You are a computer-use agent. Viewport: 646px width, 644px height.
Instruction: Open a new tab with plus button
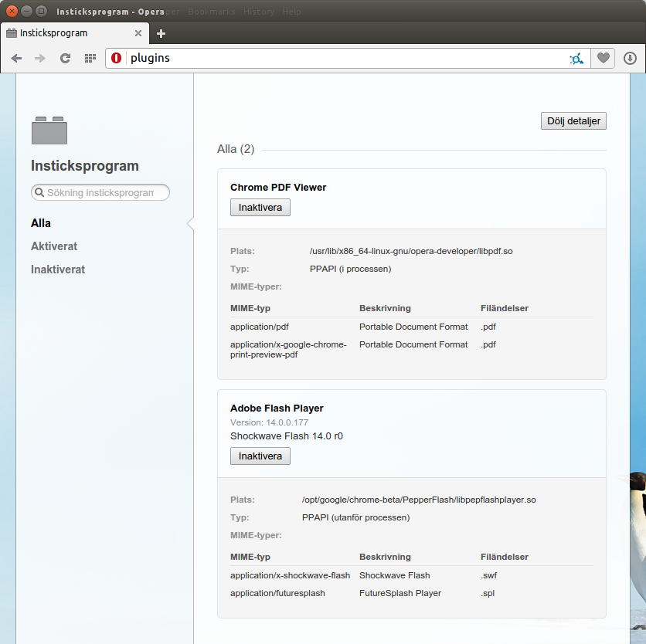click(x=161, y=33)
